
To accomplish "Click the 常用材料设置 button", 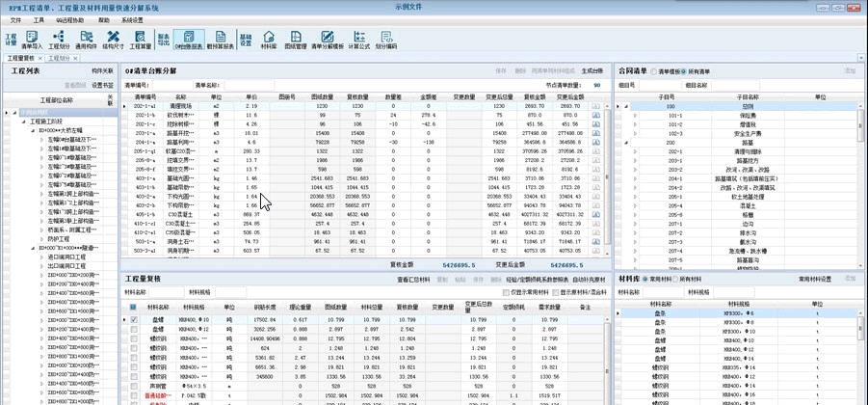I will click(815, 280).
